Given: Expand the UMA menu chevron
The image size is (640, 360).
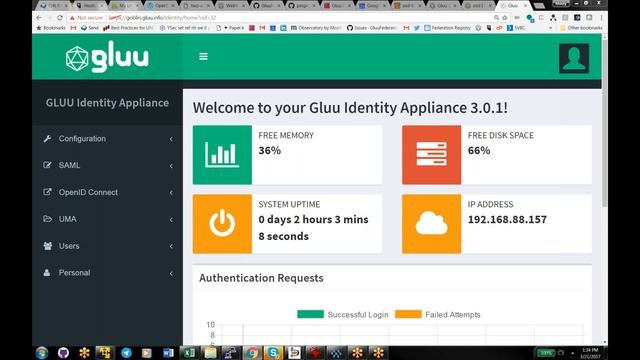Looking at the screenshot, I should 171,220.
